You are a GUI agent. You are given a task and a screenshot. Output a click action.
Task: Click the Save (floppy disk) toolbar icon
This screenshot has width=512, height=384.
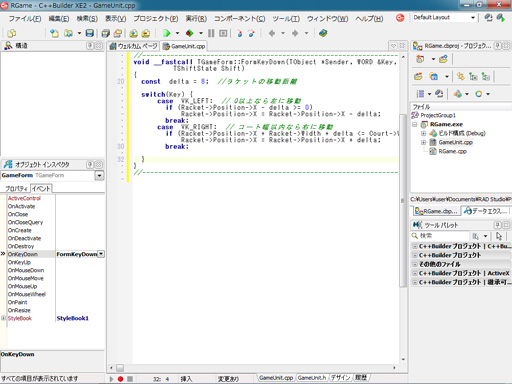[89, 33]
